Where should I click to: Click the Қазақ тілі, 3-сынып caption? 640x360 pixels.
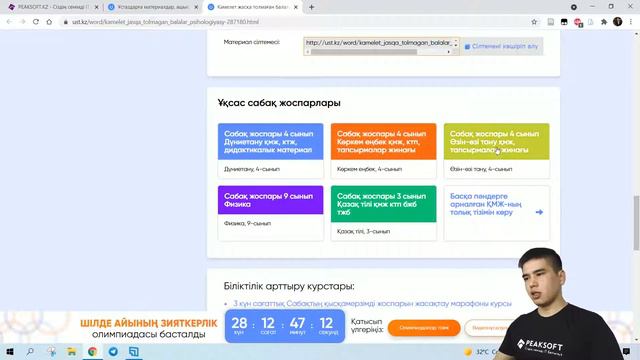pos(363,231)
